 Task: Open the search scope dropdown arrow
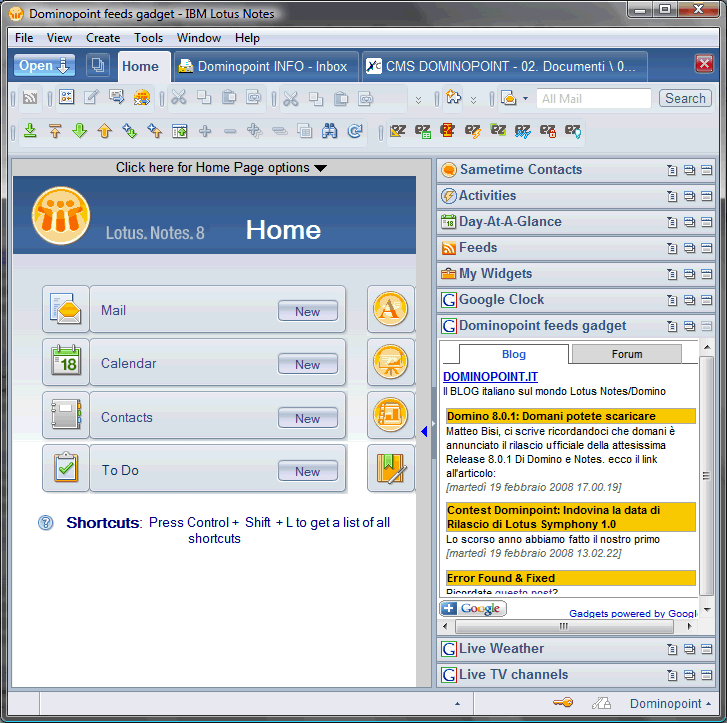pyautogui.click(x=525, y=98)
